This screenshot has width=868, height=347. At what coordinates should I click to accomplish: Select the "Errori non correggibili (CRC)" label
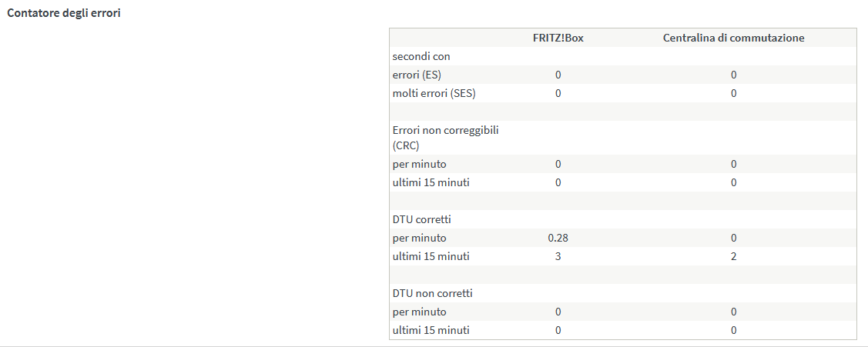446,138
